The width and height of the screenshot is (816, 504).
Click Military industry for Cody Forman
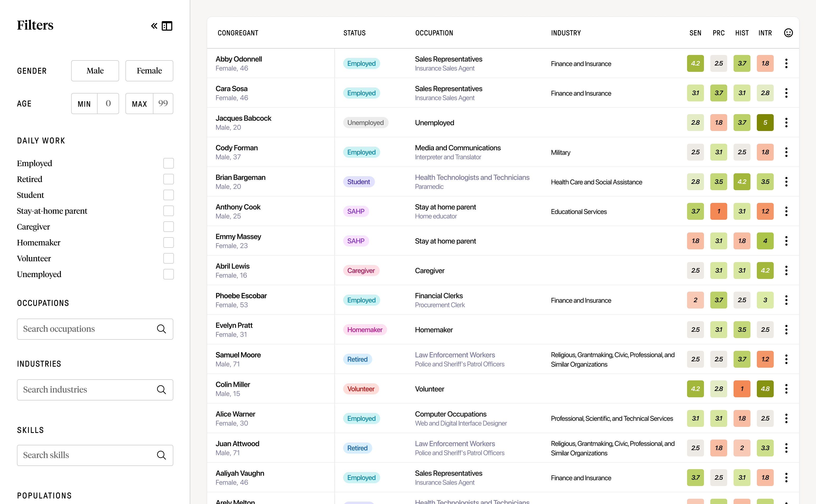pos(560,152)
